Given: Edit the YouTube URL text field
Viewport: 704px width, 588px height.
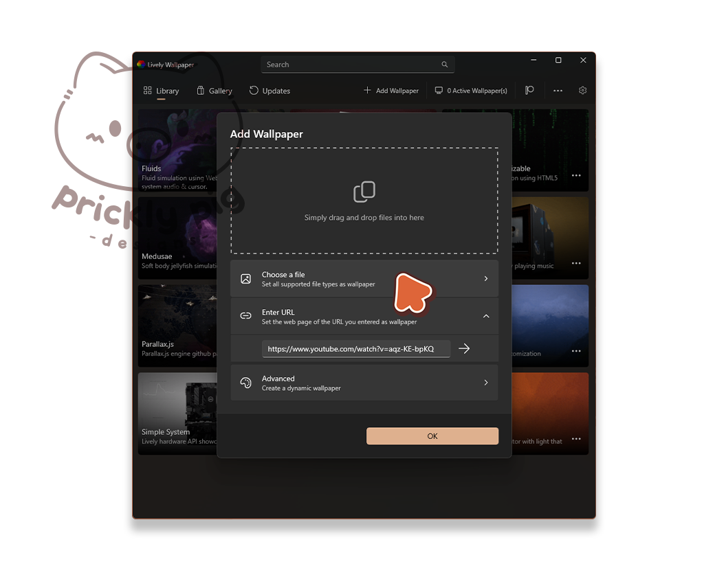Looking at the screenshot, I should 356,349.
